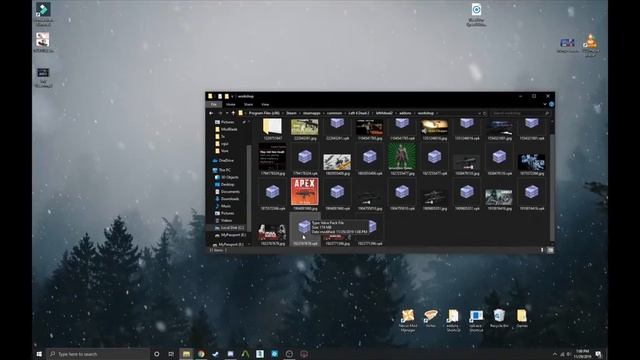Open the Games folder on desktop
The width and height of the screenshot is (640, 360).
pos(522,318)
